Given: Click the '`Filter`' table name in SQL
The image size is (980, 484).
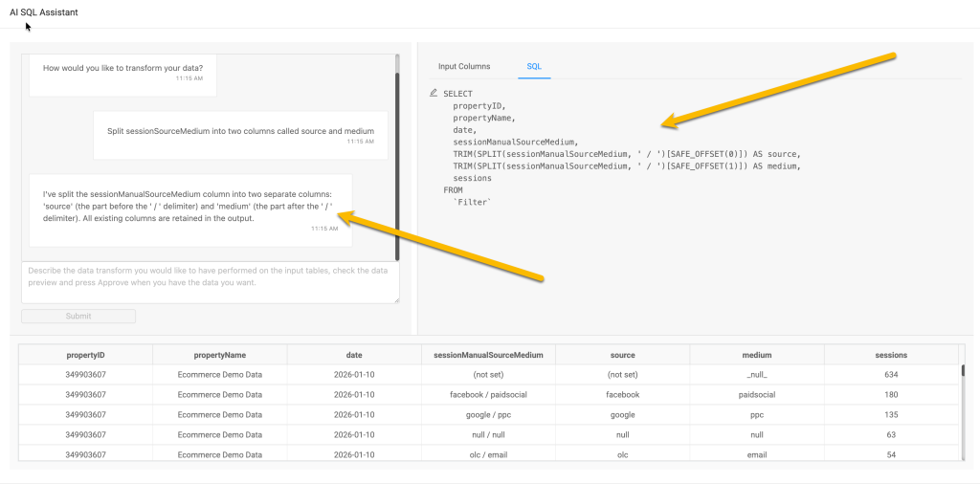Looking at the screenshot, I should tap(473, 202).
